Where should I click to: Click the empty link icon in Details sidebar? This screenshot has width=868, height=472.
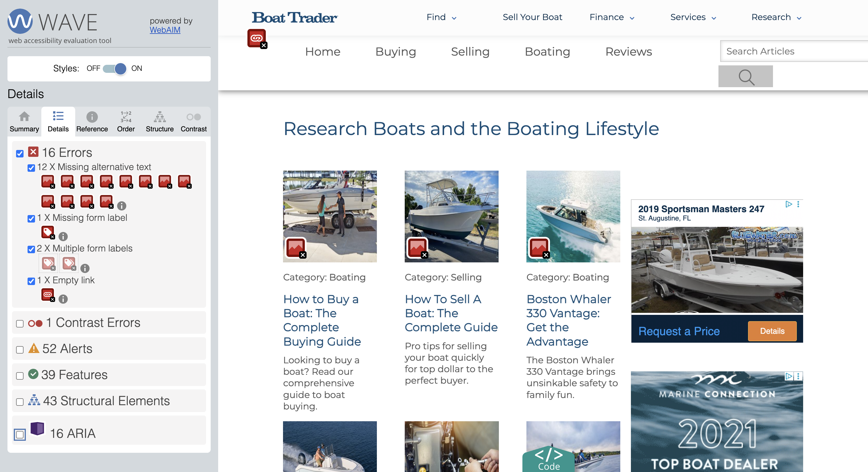pos(48,294)
